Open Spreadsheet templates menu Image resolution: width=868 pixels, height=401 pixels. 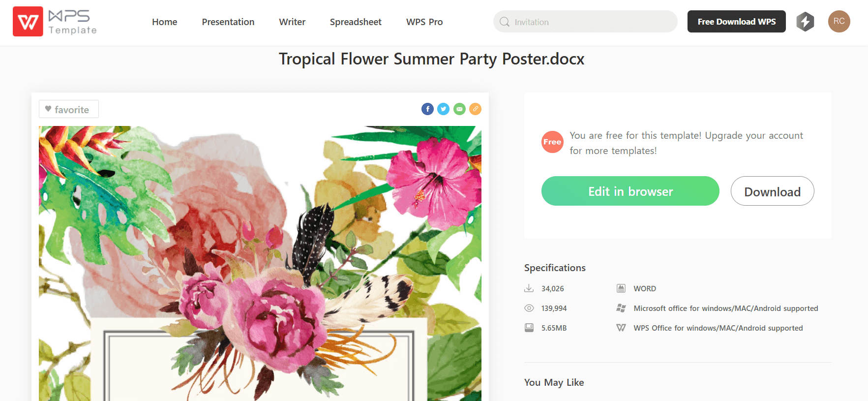tap(356, 22)
